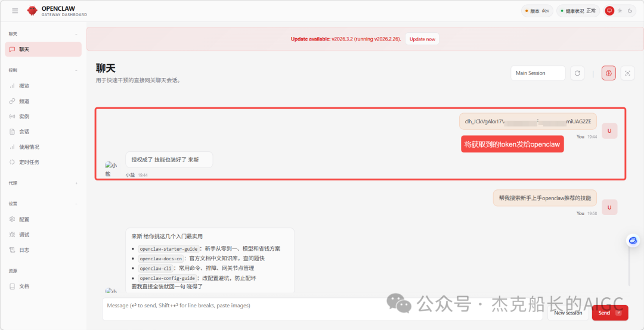The height and width of the screenshot is (330, 644).
Task: Click the 版本 dev status pill
Action: [x=537, y=11]
